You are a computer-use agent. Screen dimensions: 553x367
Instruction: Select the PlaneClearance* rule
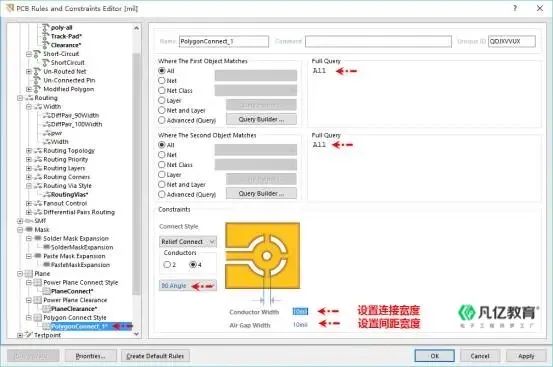[x=74, y=309]
